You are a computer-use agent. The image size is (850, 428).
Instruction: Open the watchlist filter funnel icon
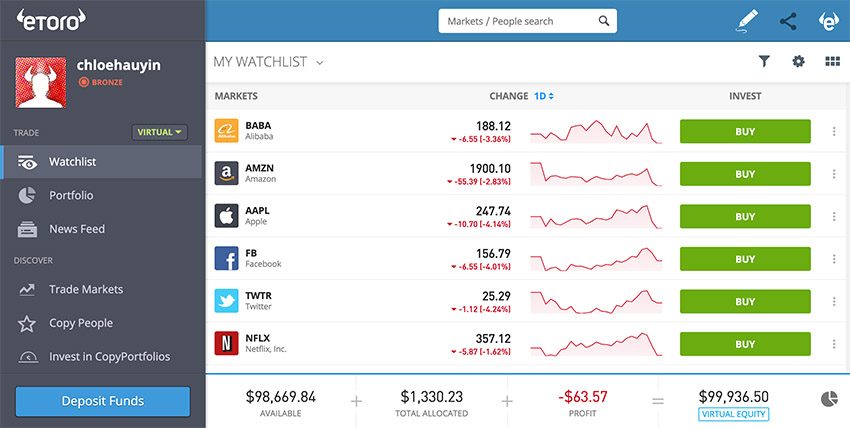(x=764, y=61)
